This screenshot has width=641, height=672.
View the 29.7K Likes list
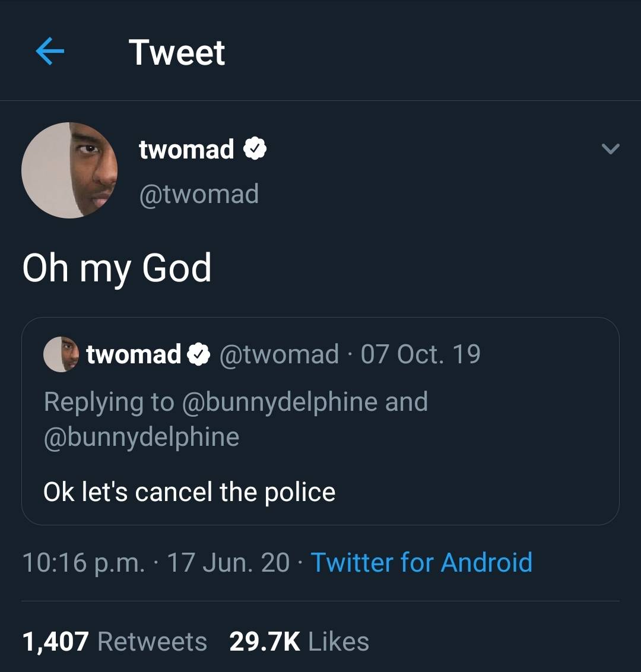[299, 642]
